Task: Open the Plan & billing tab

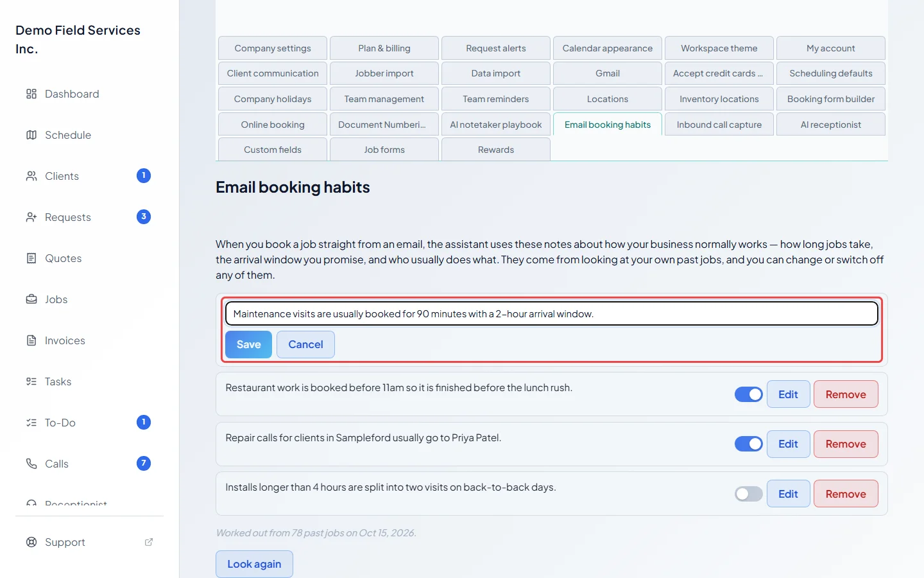Action: point(384,48)
